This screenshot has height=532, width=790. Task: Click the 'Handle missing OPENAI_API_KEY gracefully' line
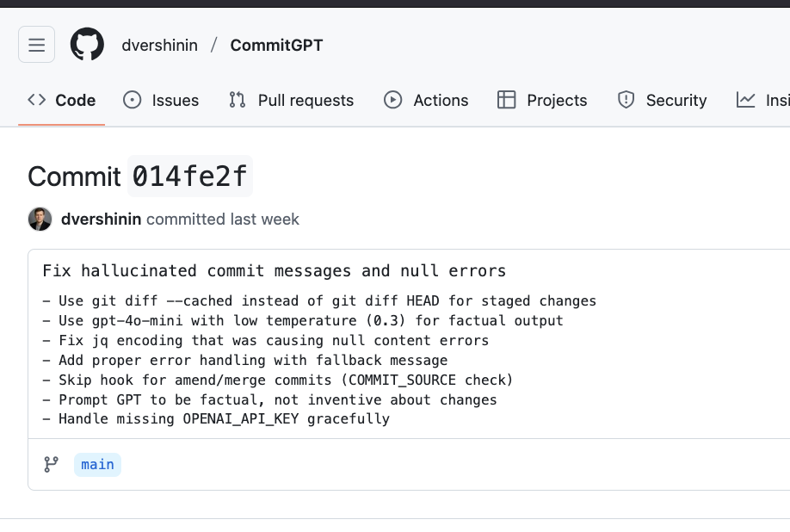tap(224, 419)
